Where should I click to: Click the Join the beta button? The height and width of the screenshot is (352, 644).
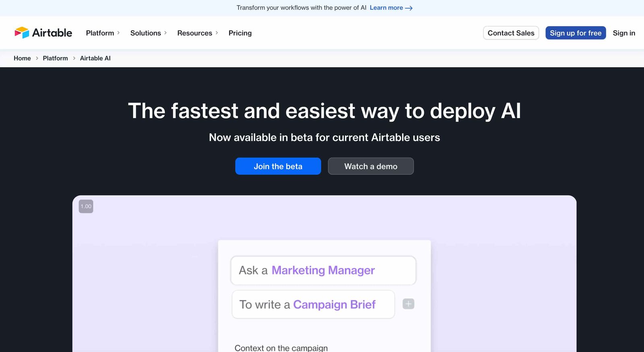[278, 166]
